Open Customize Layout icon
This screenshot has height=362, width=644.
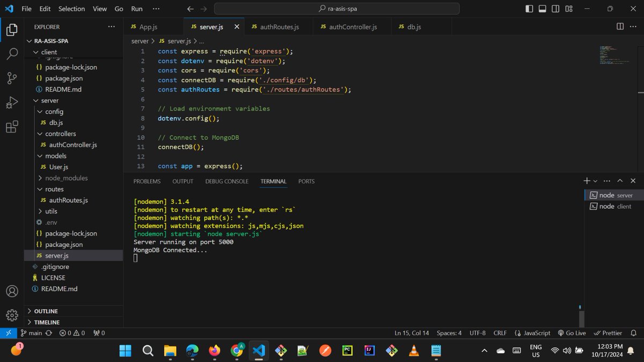click(x=569, y=9)
